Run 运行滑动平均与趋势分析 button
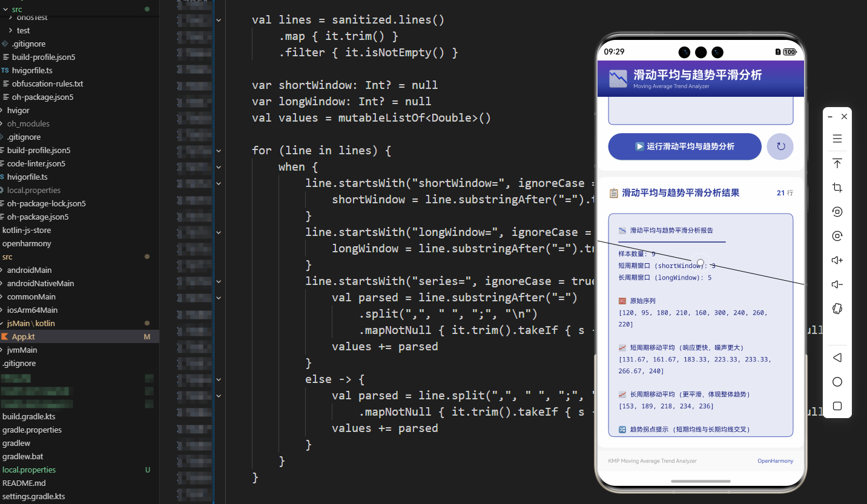867x504 pixels. click(685, 146)
